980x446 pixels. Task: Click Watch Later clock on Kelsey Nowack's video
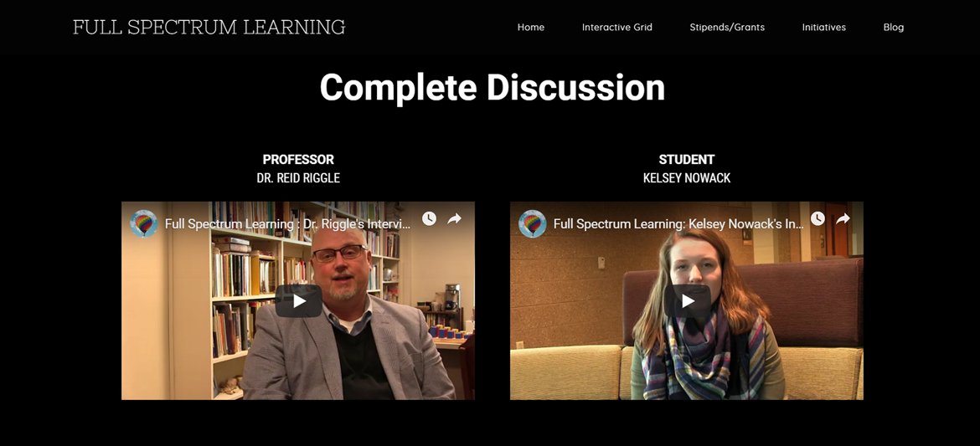tap(818, 218)
